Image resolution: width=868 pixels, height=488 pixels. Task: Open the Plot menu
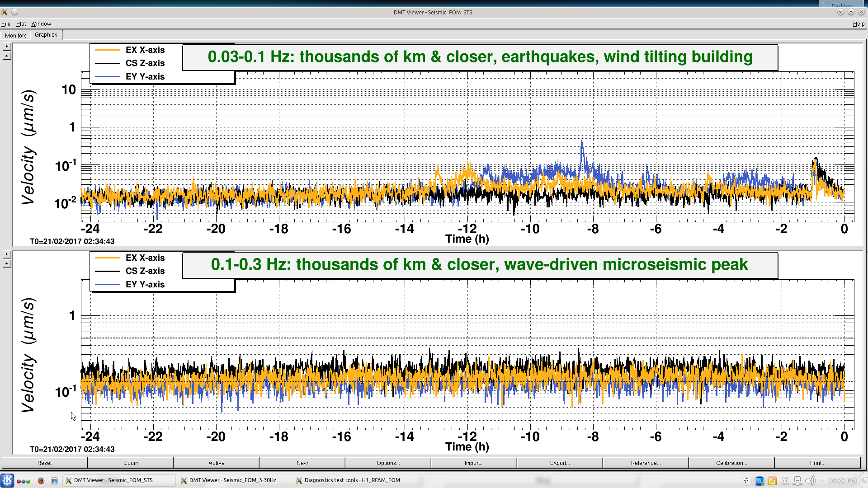coord(21,24)
